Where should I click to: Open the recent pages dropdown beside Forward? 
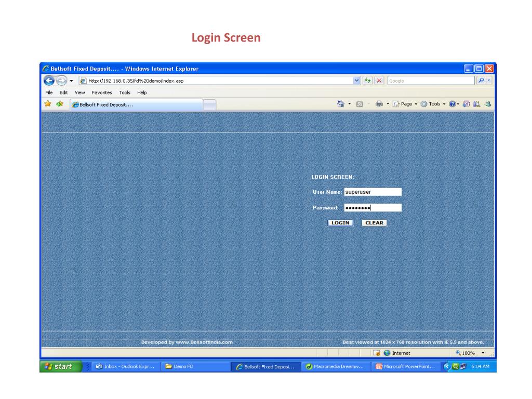click(x=71, y=81)
